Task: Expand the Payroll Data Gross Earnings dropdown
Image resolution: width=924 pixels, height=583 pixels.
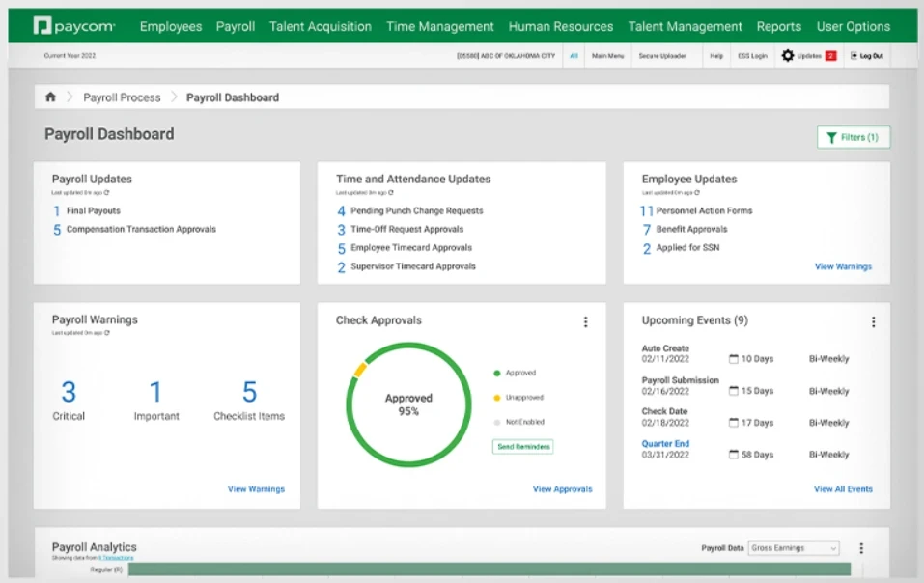Action: pos(794,548)
